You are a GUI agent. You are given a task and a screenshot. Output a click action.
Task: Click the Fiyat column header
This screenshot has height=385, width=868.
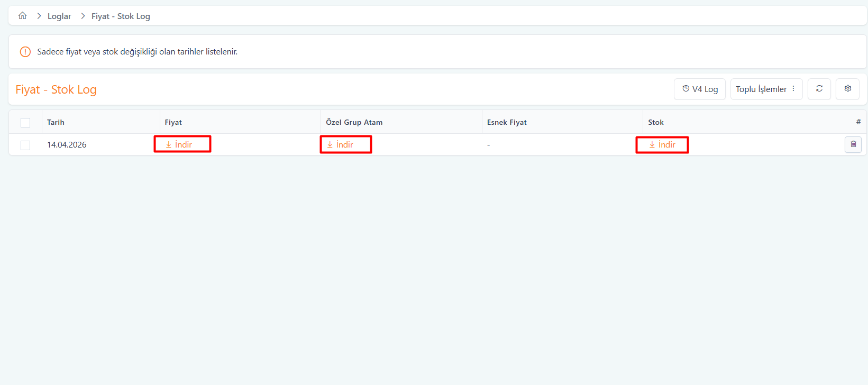coord(173,122)
